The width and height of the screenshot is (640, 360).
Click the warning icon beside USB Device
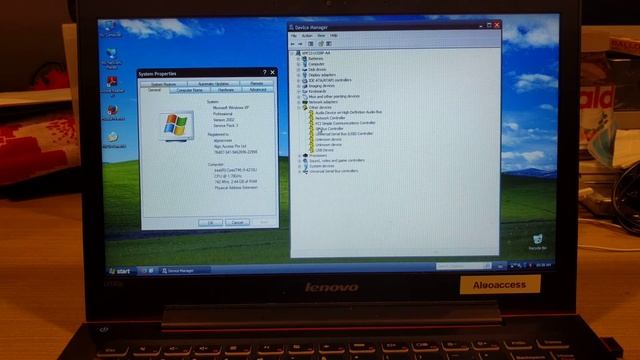(x=311, y=150)
